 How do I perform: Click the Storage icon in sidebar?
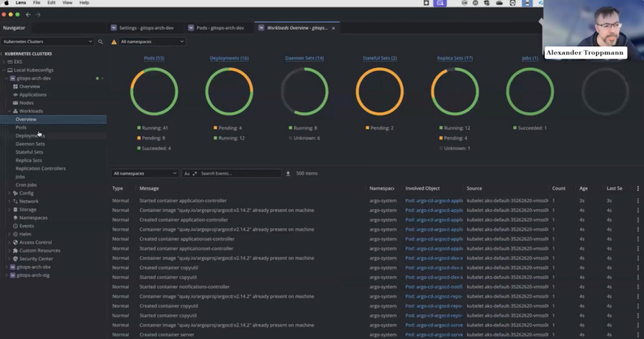click(15, 209)
